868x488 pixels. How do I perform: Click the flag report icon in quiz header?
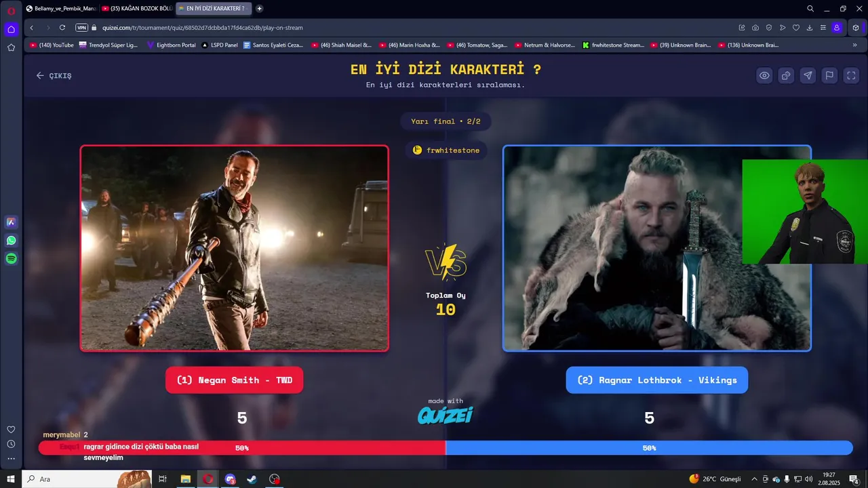(829, 75)
